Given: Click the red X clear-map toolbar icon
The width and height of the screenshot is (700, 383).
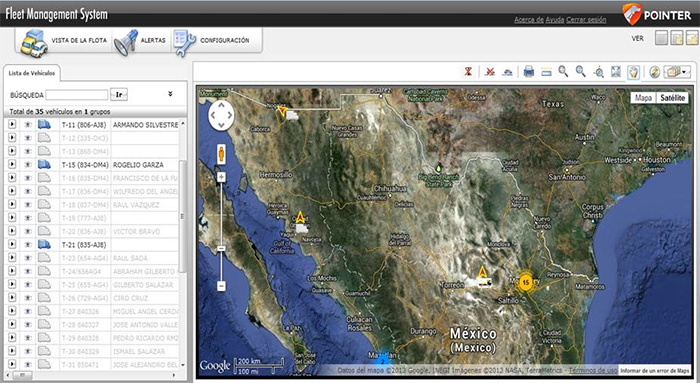Looking at the screenshot, I should pyautogui.click(x=468, y=71).
